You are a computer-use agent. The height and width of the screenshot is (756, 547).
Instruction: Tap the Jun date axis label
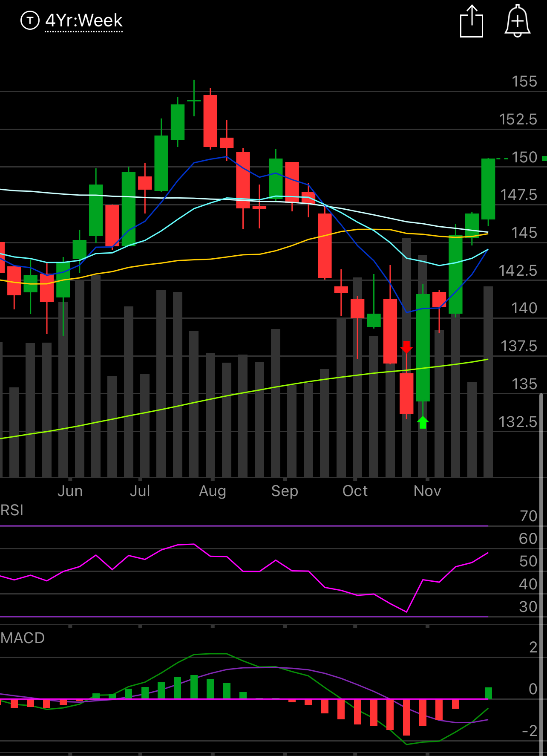pyautogui.click(x=70, y=491)
